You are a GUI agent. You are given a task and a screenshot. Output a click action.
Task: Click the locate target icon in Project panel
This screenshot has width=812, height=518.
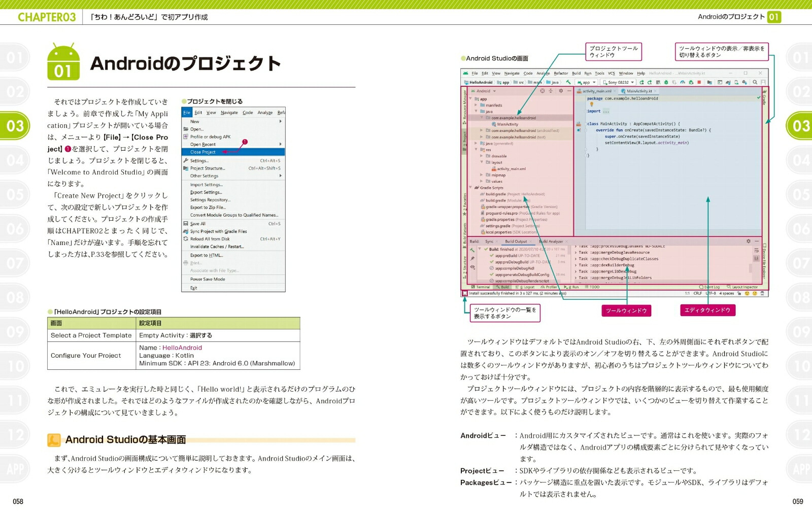point(543,91)
